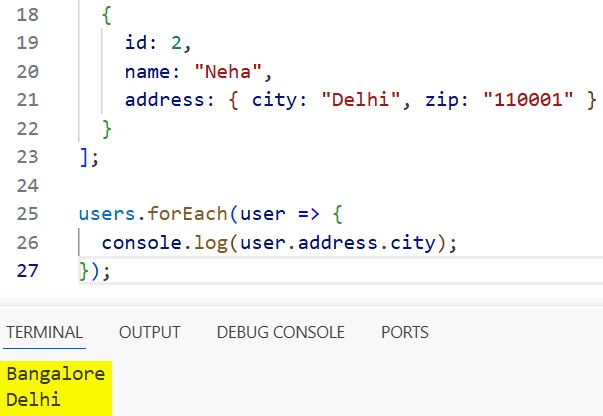The height and width of the screenshot is (416, 603).
Task: Click the id property on line 19
Action: 136,42
